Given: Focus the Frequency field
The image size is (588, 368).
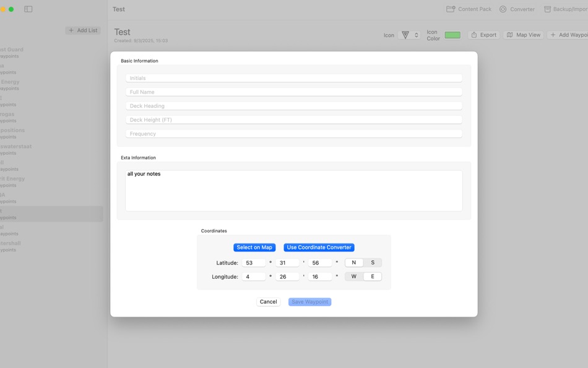Looking at the screenshot, I should [x=293, y=134].
